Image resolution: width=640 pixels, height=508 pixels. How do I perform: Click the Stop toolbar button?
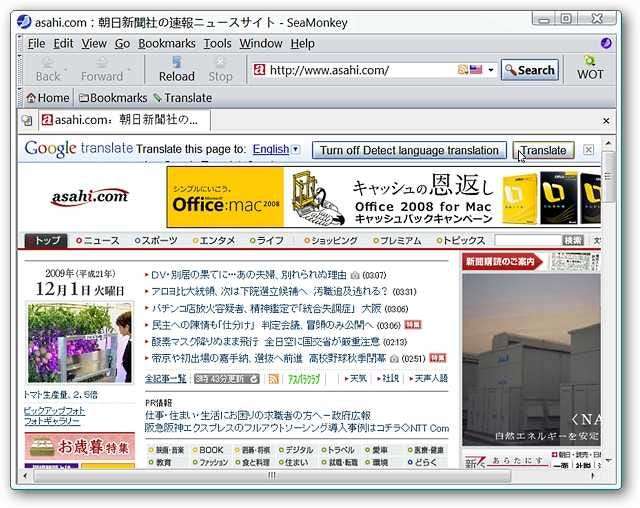(x=220, y=69)
